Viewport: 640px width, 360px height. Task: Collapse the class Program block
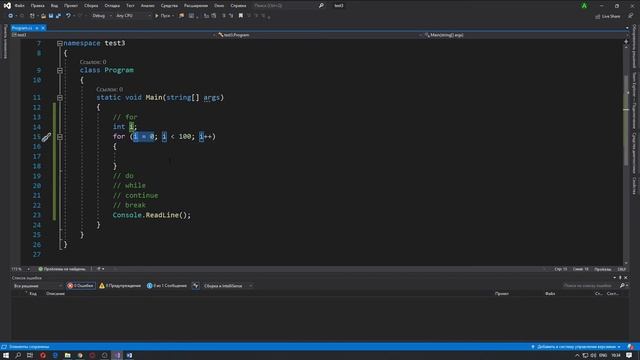pos(60,70)
